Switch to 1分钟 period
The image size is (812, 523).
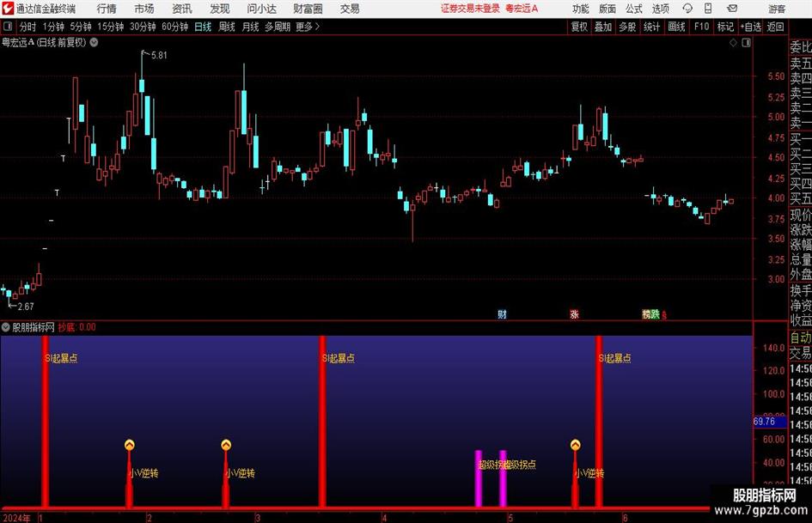(53, 27)
